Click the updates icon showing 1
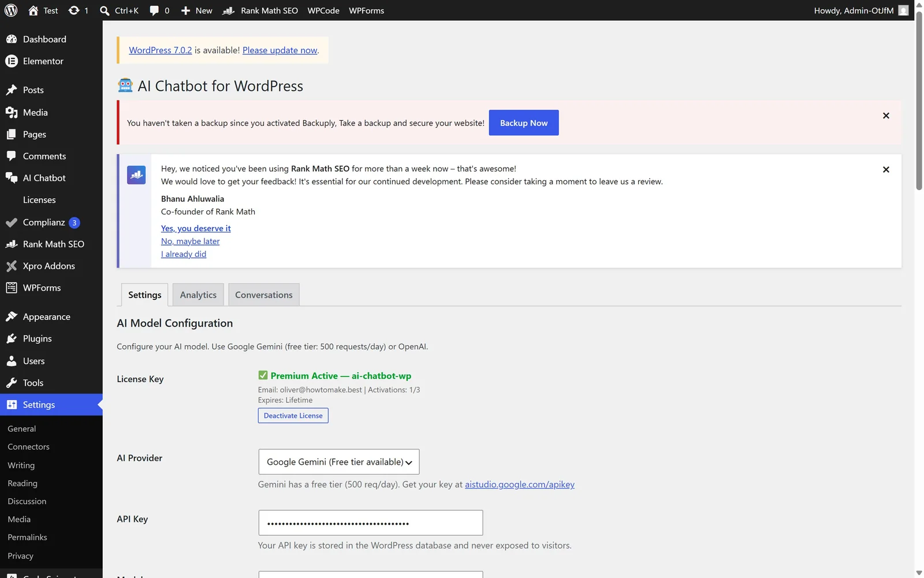This screenshot has height=578, width=924. (x=74, y=10)
